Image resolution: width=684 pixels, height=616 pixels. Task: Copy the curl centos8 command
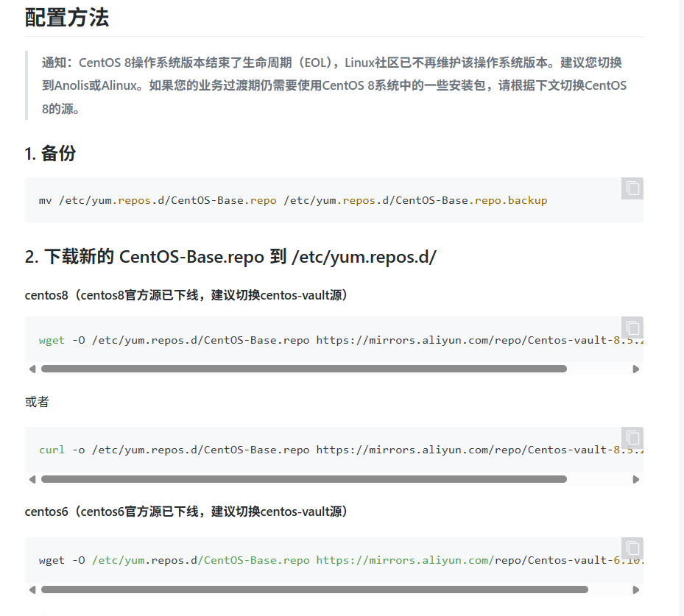(632, 438)
